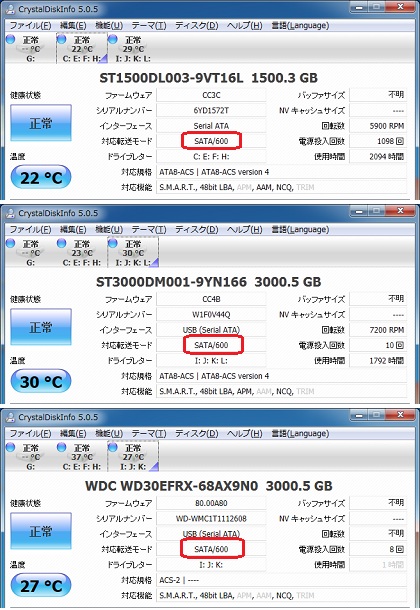Click the CrystalDiskInfo app icon in the top title bar
This screenshot has height=610, width=420.
coord(11,9)
